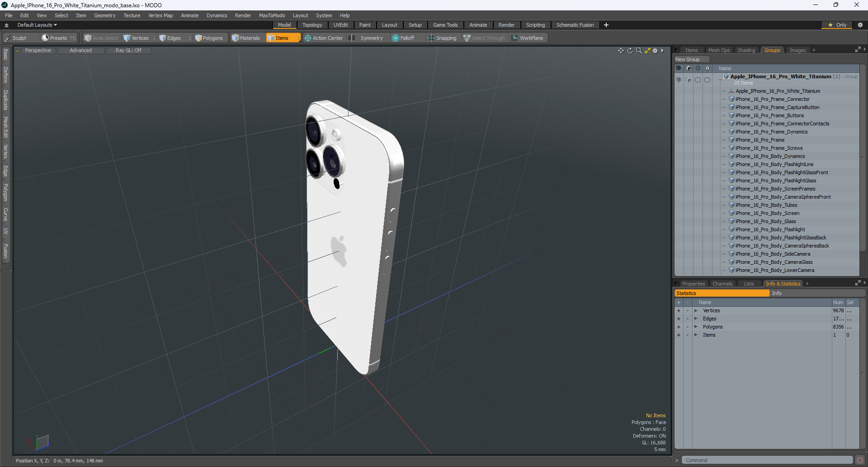
Task: Switch to the Channels tab
Action: [x=722, y=284]
